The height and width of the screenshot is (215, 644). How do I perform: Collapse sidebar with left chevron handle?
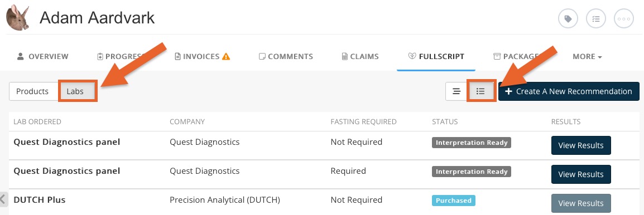point(3,199)
